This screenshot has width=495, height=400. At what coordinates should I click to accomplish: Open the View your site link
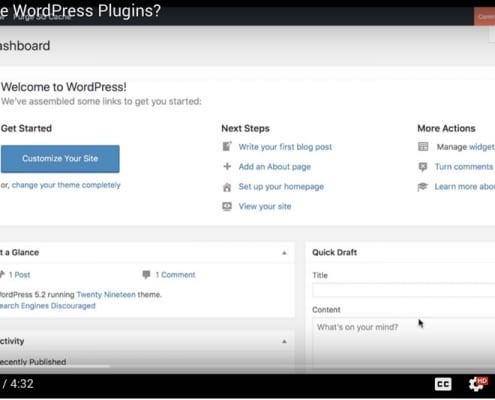pos(265,206)
